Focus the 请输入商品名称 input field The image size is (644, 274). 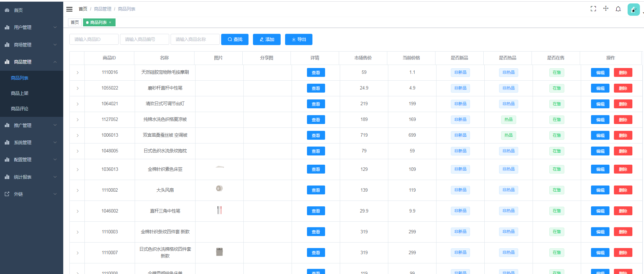(195, 39)
